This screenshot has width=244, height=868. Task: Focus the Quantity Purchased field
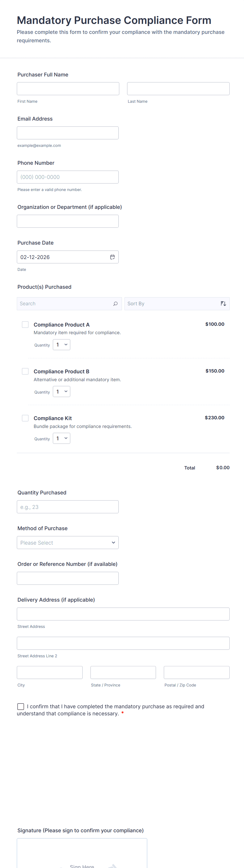68,507
